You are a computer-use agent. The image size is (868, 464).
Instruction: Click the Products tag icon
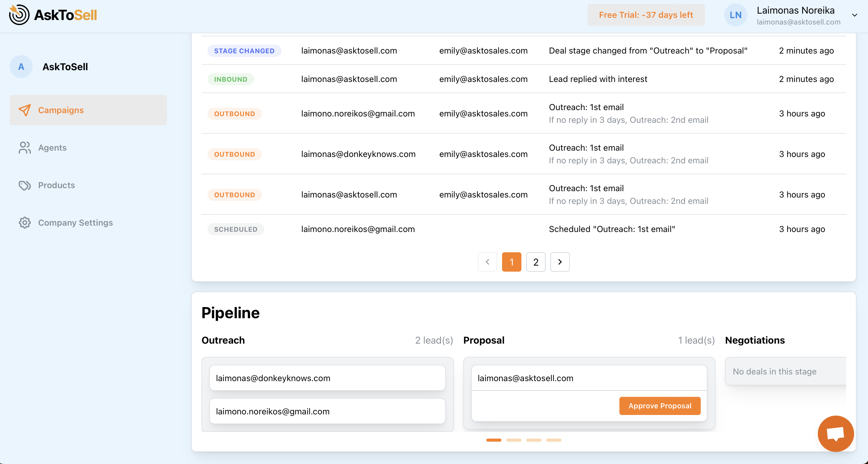(x=24, y=185)
